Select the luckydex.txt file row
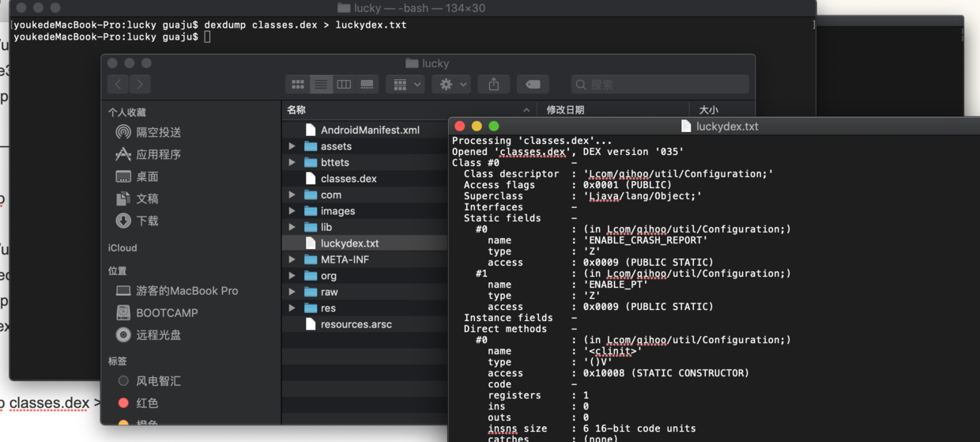This screenshot has width=980, height=442. point(365,244)
